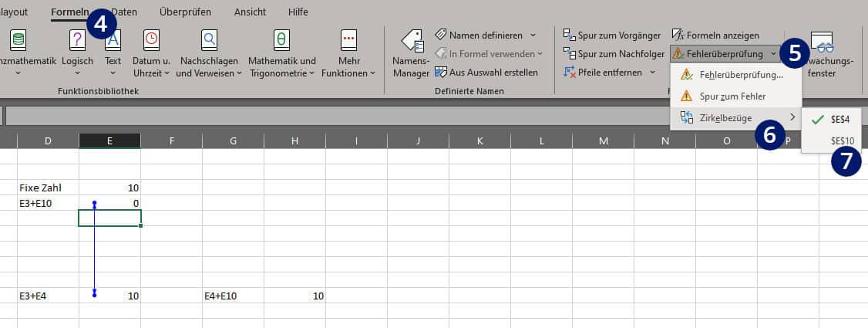868x328 pixels.
Task: Select Spur zum Fehler menu entry
Action: click(x=735, y=96)
